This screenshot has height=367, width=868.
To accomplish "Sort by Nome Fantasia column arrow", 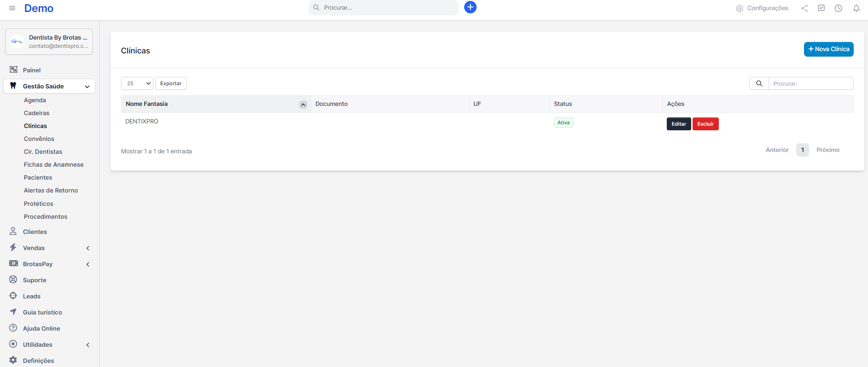I will (303, 105).
